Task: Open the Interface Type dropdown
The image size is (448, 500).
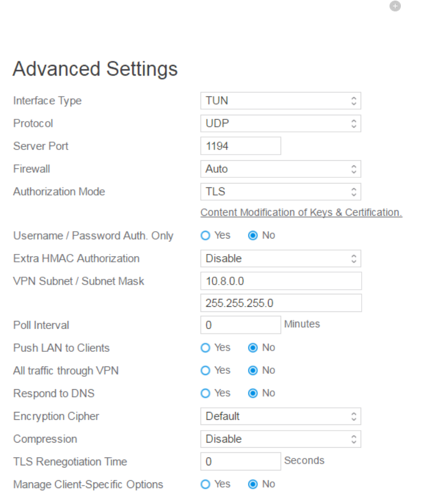Action: click(x=280, y=101)
